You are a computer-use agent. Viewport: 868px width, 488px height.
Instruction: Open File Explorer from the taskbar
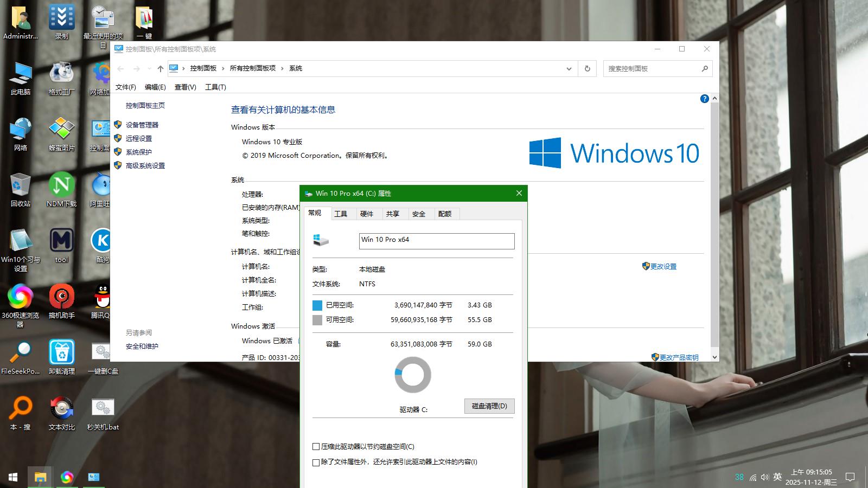click(40, 477)
